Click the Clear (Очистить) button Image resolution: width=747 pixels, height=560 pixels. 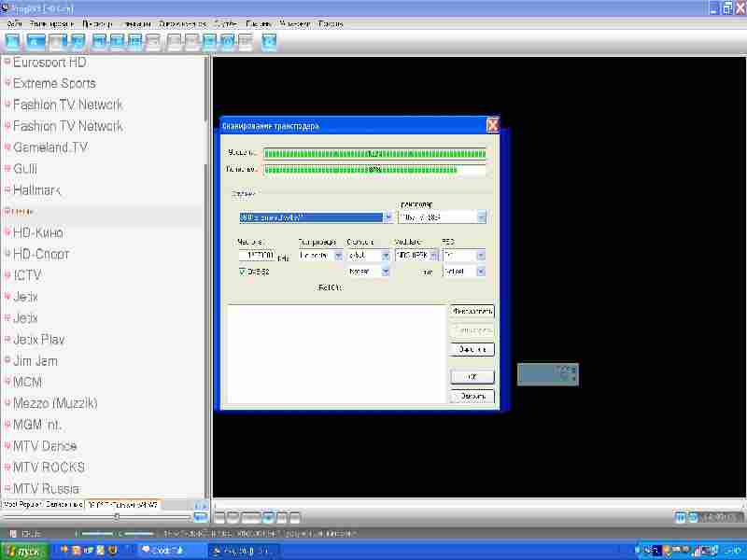(x=472, y=350)
